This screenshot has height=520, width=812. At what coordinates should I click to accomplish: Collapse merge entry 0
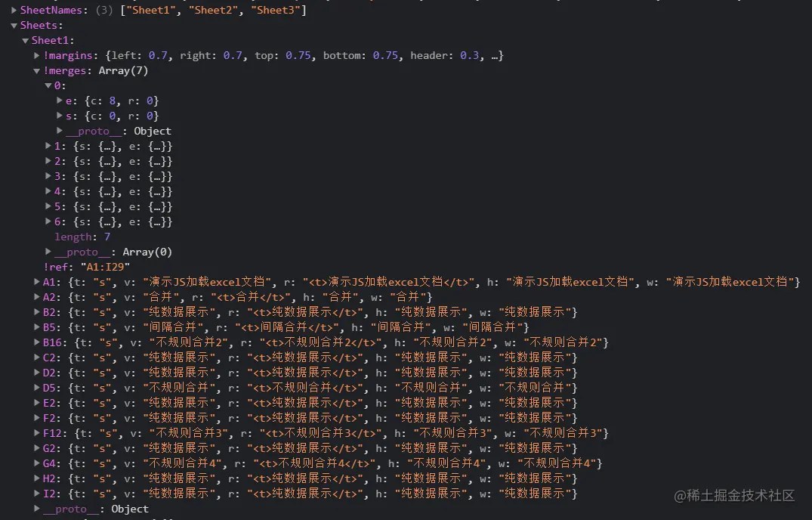click(x=47, y=85)
